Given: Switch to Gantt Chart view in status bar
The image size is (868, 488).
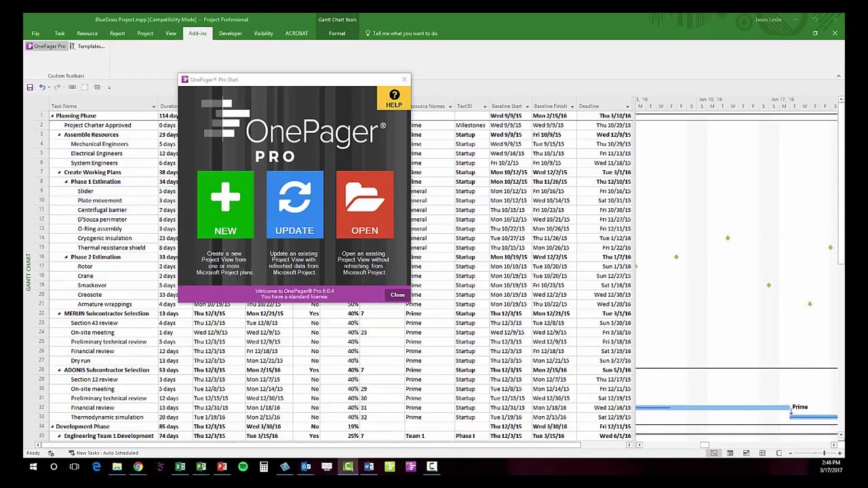Looking at the screenshot, I should (x=713, y=453).
